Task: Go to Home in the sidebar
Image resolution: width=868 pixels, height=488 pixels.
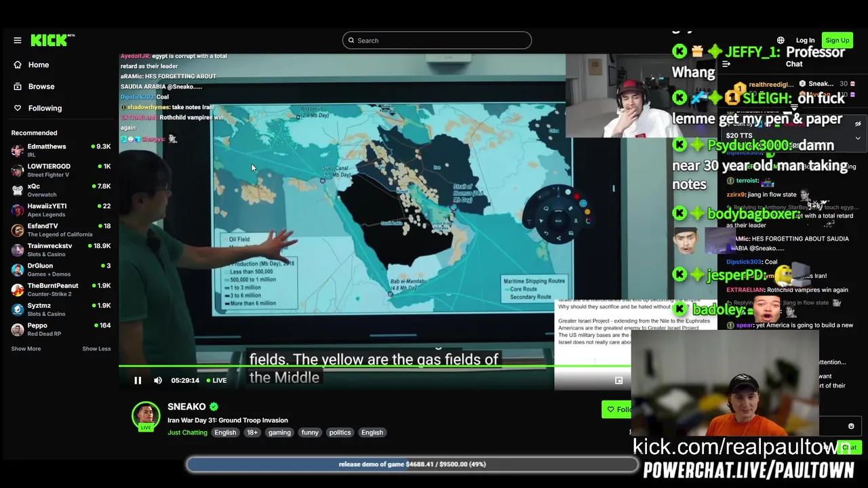Action: 39,64
